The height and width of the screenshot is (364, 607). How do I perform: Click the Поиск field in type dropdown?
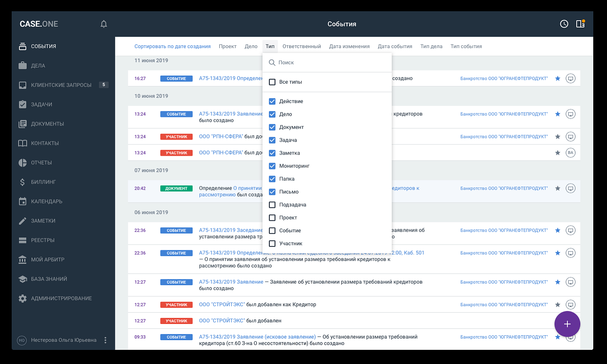click(327, 63)
